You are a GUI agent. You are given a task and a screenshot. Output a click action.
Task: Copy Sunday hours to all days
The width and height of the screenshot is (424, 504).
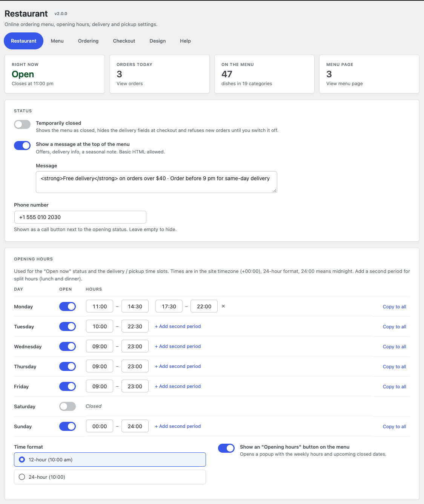pyautogui.click(x=394, y=427)
